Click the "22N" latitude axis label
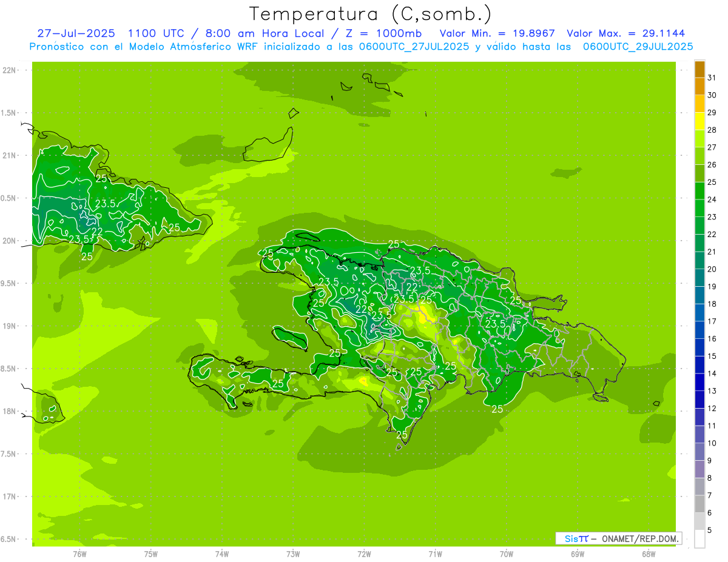Screen dimensions: 728x562 8,70
